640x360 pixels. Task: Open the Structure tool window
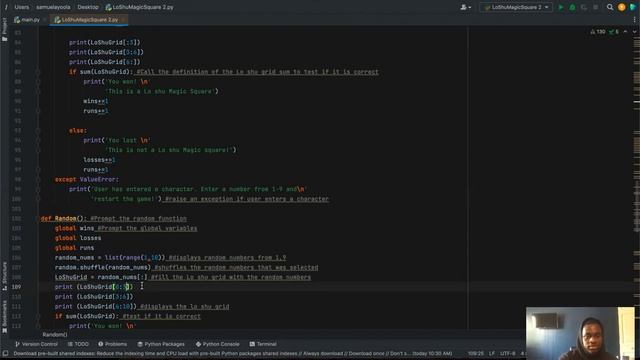click(4, 276)
